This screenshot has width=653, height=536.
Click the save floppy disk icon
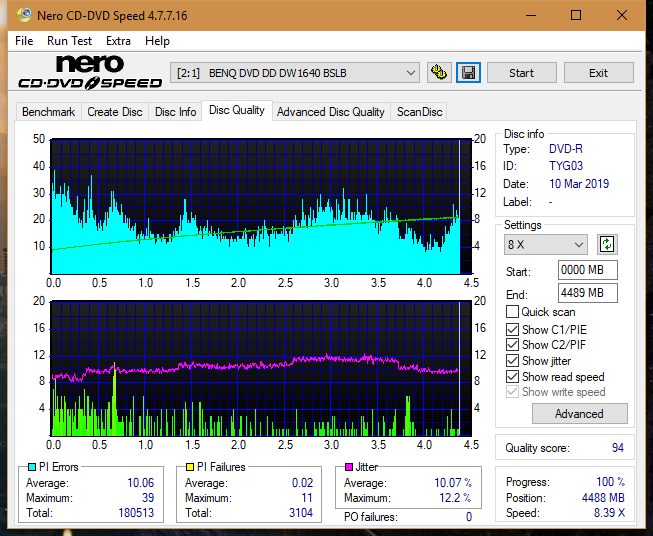469,73
